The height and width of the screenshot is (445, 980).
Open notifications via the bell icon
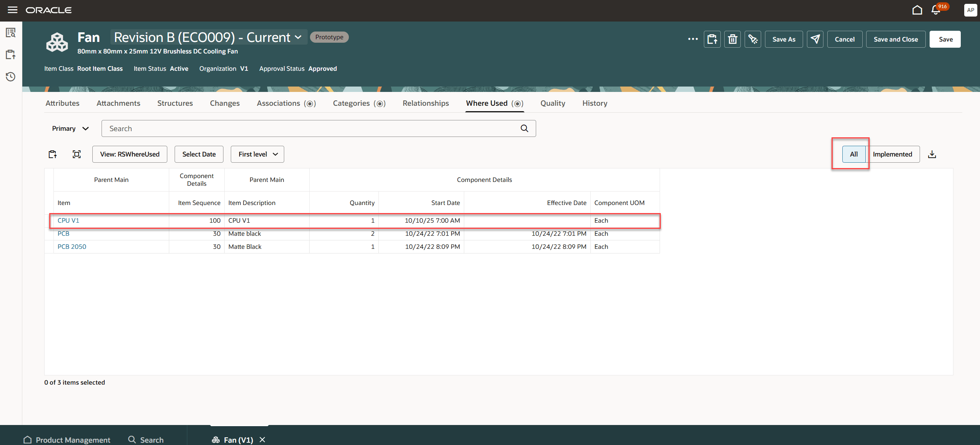936,10
